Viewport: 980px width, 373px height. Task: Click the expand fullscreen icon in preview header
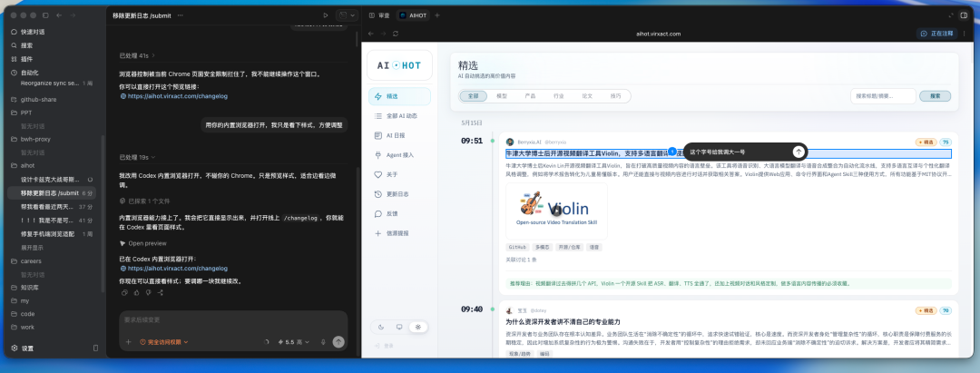(x=951, y=15)
